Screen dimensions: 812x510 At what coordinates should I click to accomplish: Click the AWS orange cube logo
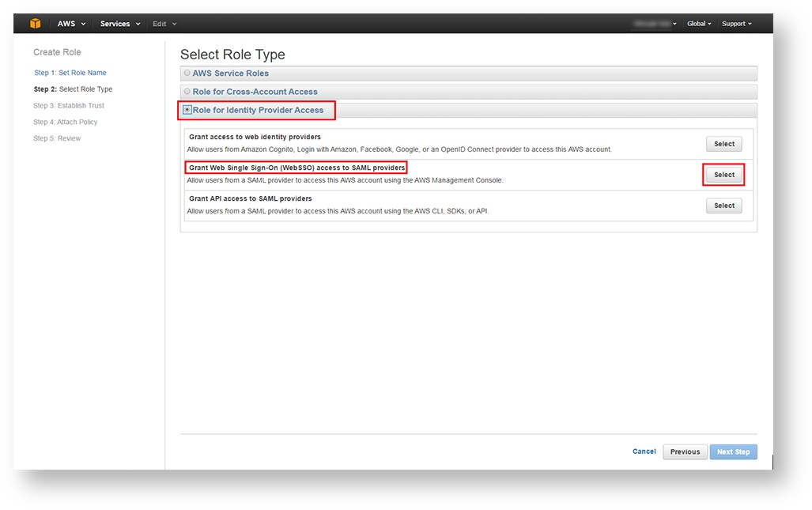35,24
